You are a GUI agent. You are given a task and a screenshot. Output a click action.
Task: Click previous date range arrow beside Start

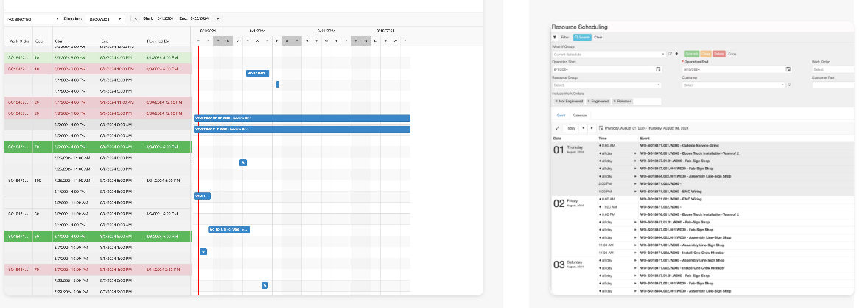tap(136, 19)
